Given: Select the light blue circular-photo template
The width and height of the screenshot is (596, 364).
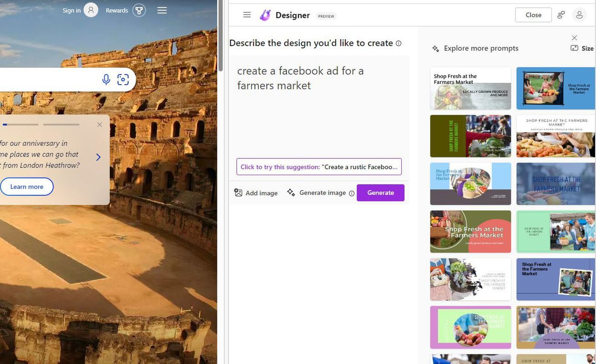Looking at the screenshot, I should [470, 184].
